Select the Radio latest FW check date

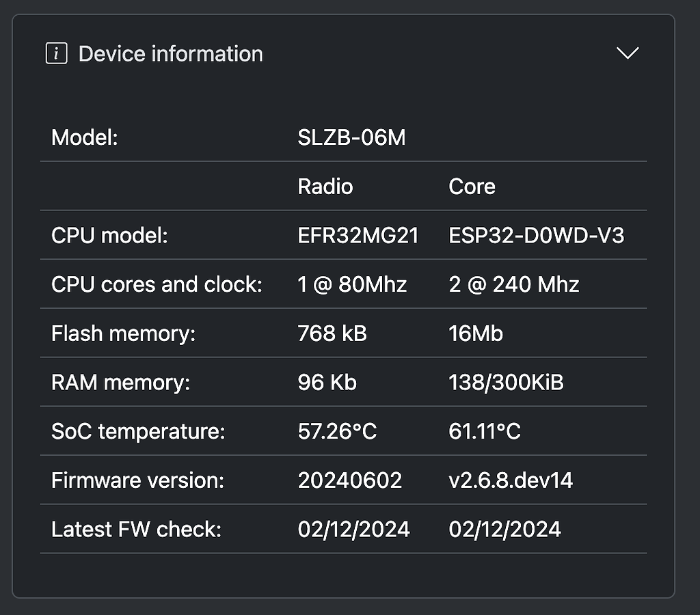(x=353, y=528)
